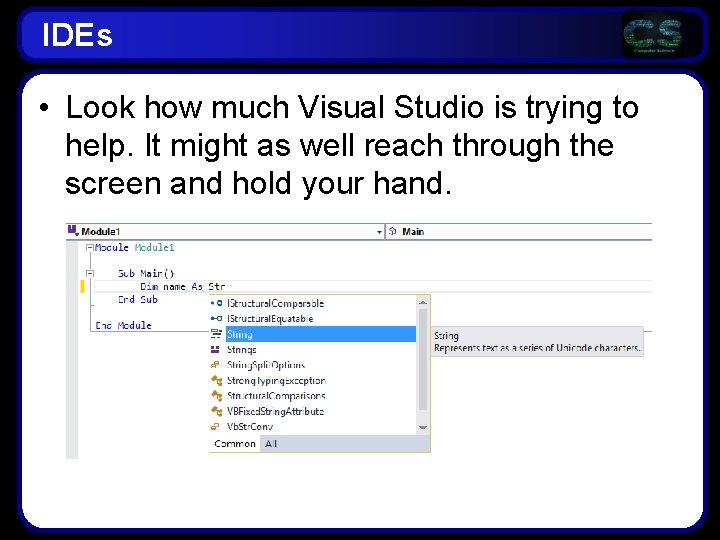
Task: Select String from the completion list
Action: click(321, 334)
